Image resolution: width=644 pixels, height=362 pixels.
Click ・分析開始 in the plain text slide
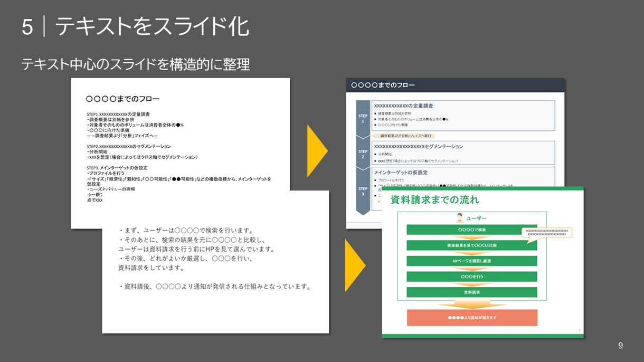[x=98, y=151]
